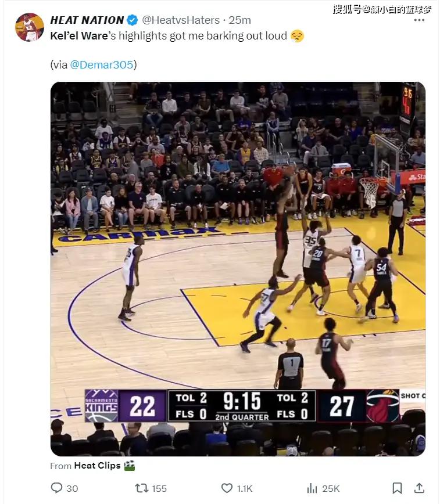
Task: Like the tweet with heart icon
Action: tap(227, 488)
